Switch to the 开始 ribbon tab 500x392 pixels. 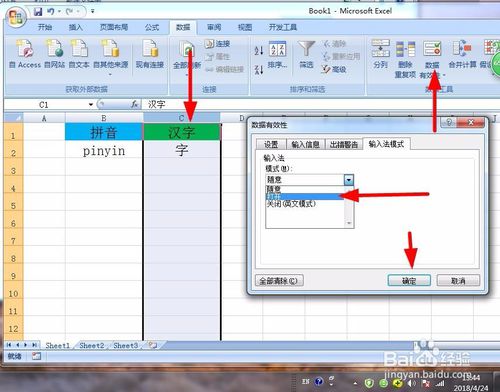point(45,27)
